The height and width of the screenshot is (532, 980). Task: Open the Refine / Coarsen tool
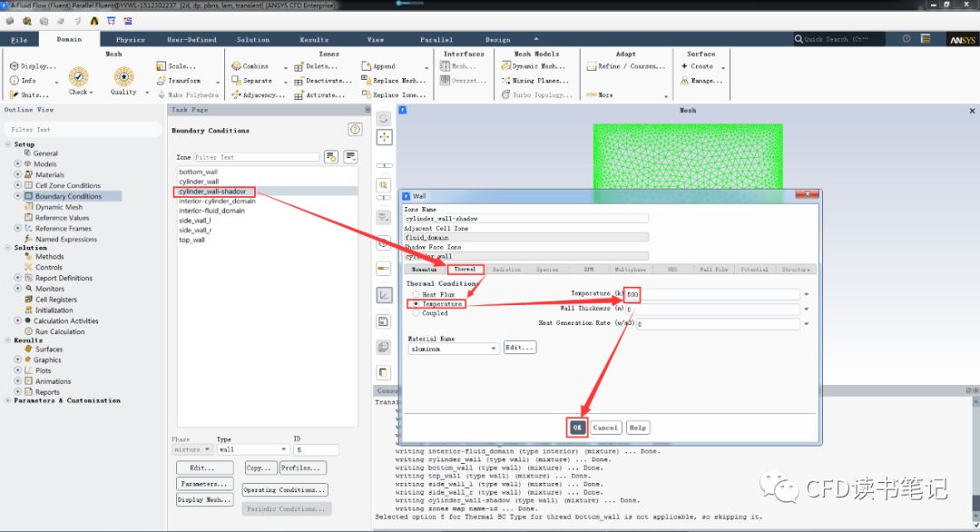pyautogui.click(x=625, y=65)
